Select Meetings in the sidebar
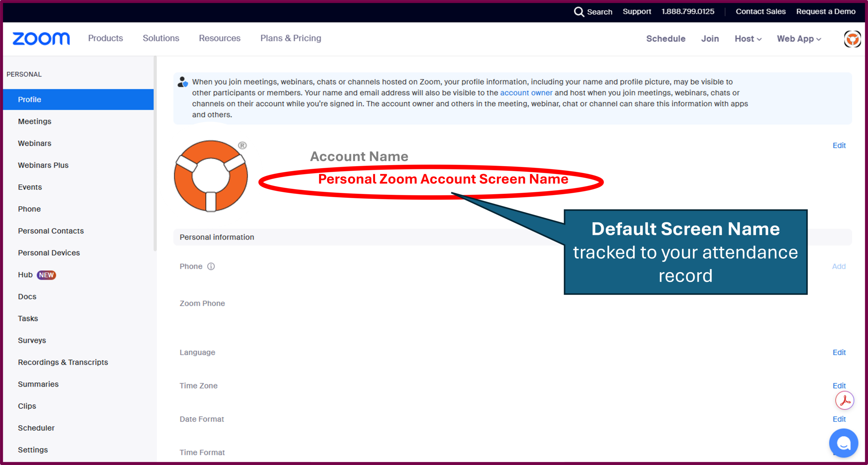 [34, 121]
